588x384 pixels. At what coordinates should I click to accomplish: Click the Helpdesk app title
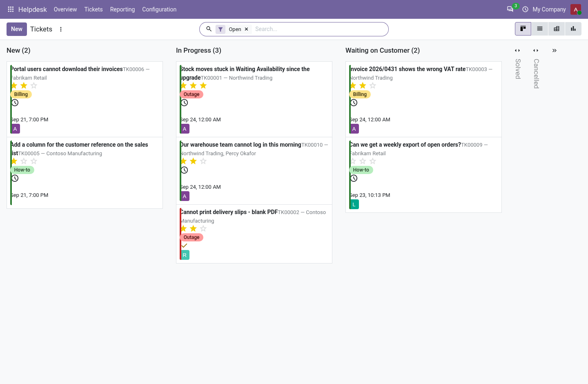(33, 9)
